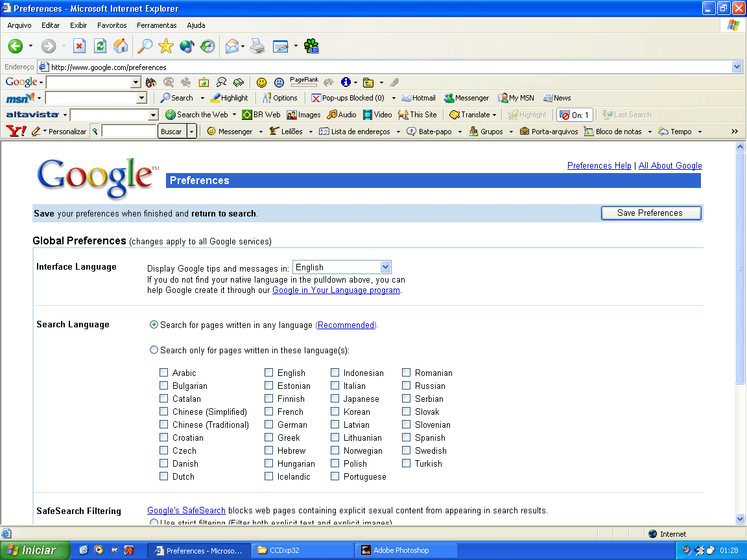Viewport: 747px width, 560px height.
Task: Open the Search magnifier icon in IE toolbar
Action: 145,46
